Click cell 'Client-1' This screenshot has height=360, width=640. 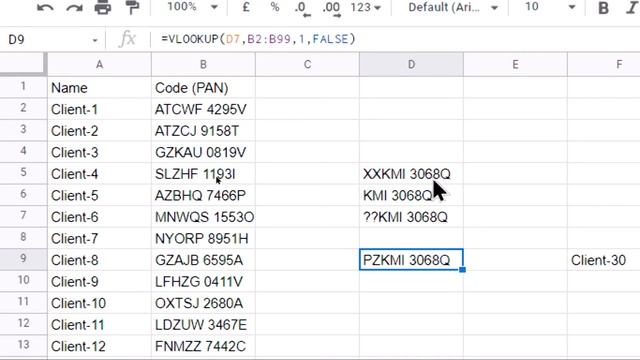point(99,109)
